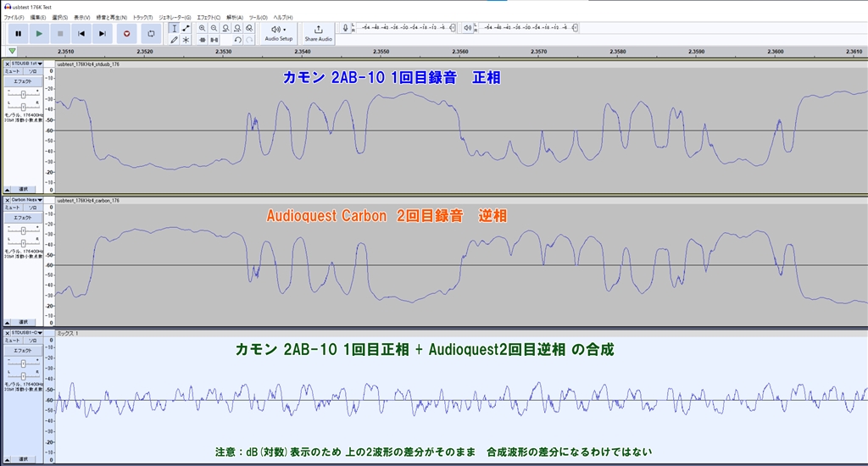Open the ファイル(F) menu
The width and height of the screenshot is (868, 466).
[14, 18]
